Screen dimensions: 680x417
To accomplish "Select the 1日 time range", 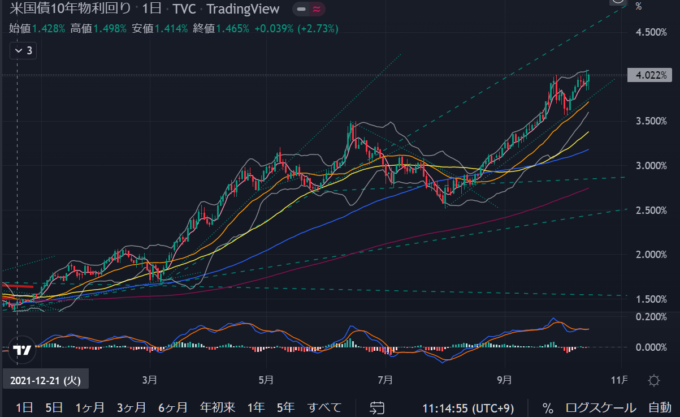I will pyautogui.click(x=25, y=408).
